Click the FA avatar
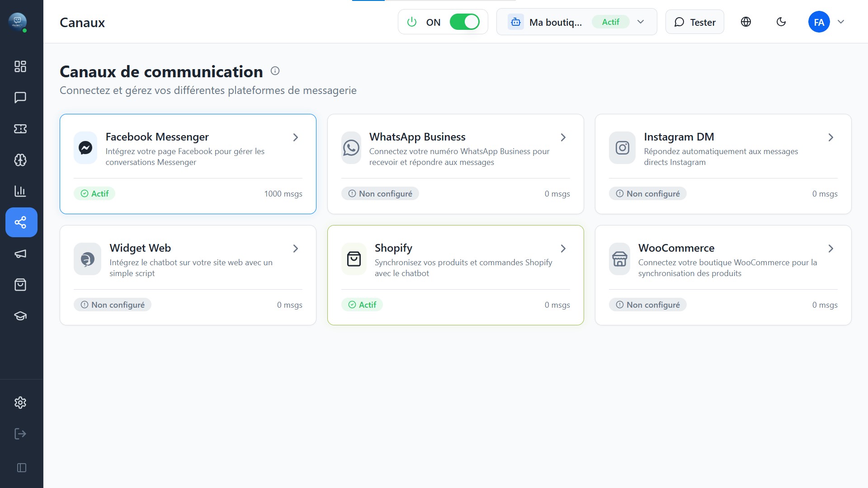The width and height of the screenshot is (868, 488). (819, 22)
